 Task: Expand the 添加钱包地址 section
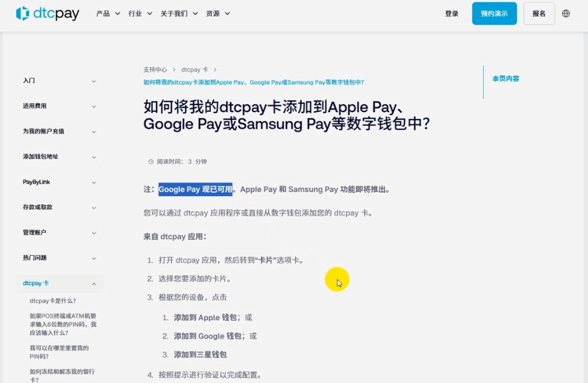pyautogui.click(x=60, y=156)
